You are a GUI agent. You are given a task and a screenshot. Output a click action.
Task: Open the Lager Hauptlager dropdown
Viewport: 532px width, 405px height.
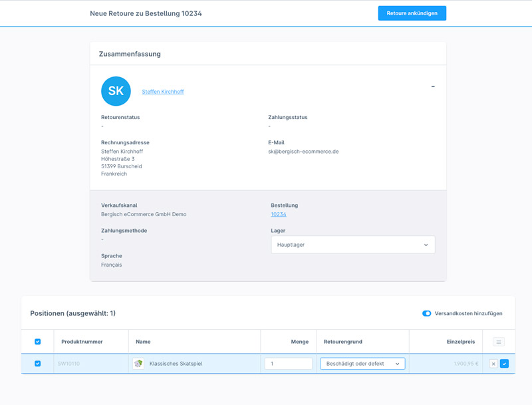(352, 245)
